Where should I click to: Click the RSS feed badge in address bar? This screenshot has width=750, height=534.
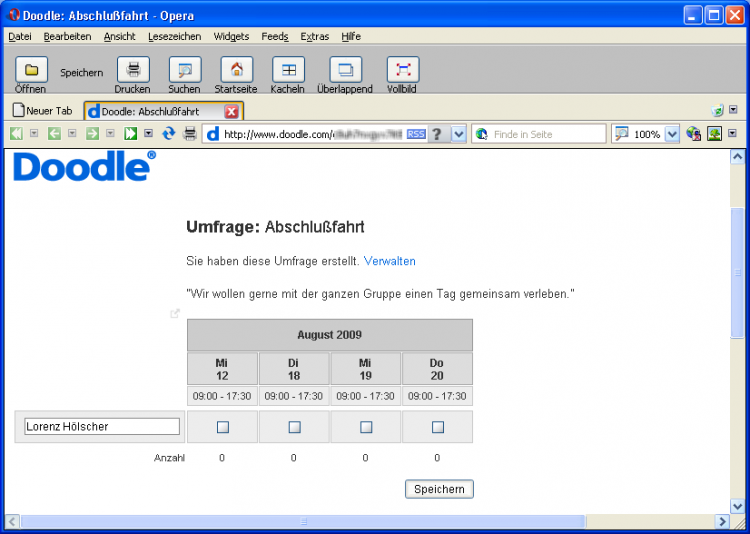[x=416, y=134]
